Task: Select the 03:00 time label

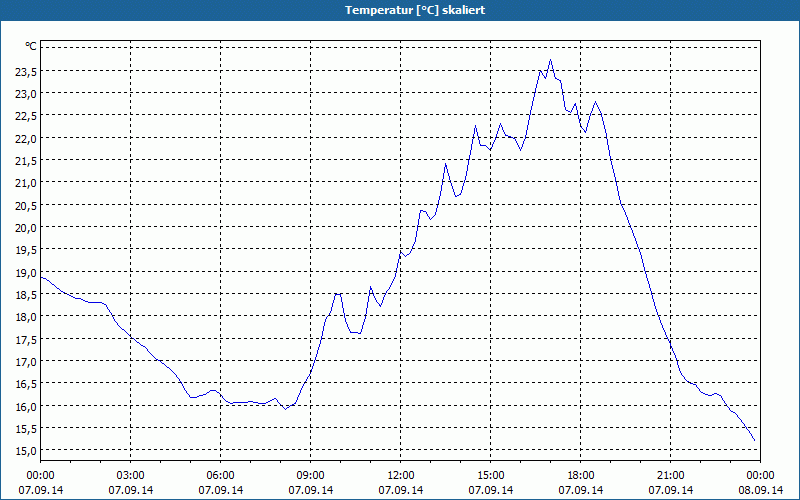Action: pos(130,476)
